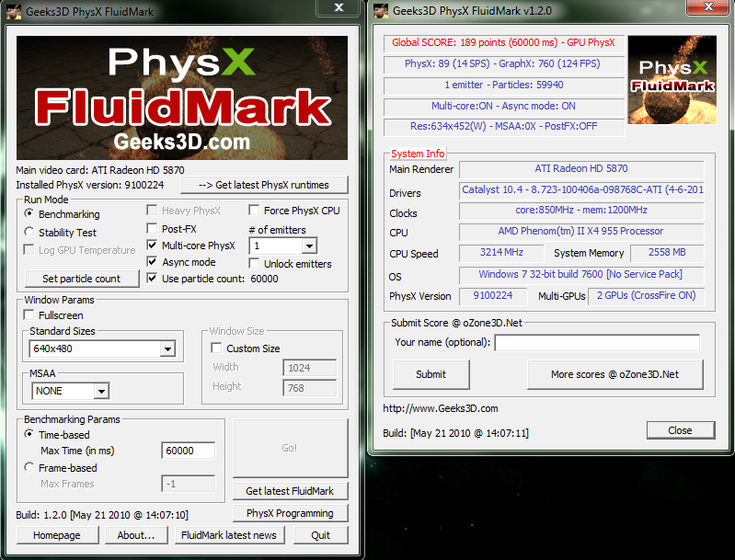
Task: Click FluidMark app icon in left title bar
Action: pyautogui.click(x=14, y=11)
